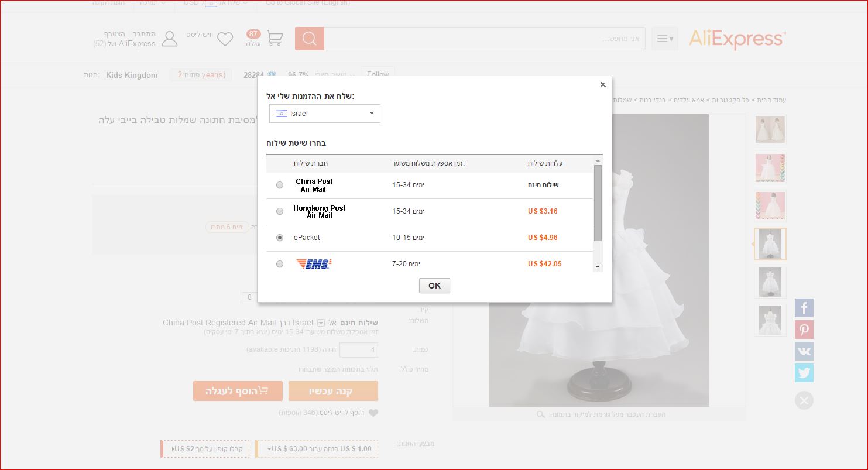Select the first product thumbnail with two dresses
This screenshot has height=470, width=868.
770,129
